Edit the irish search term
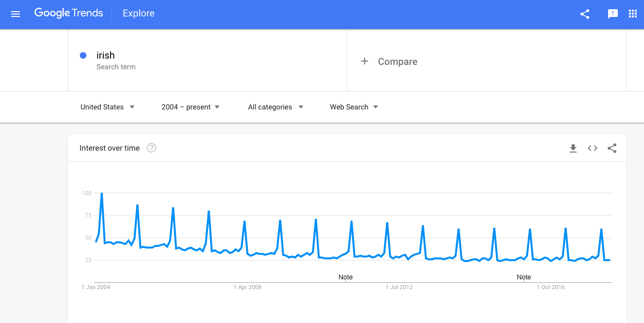Image resolution: width=644 pixels, height=323 pixels. pos(106,55)
